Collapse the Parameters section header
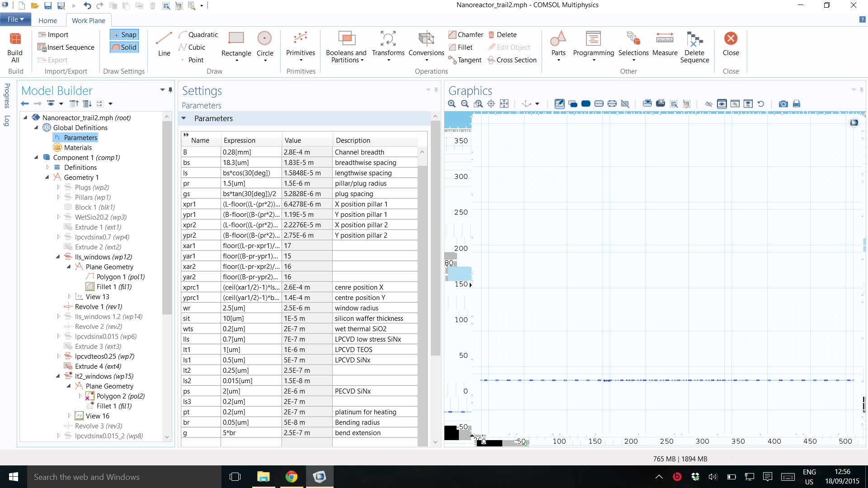868x488 pixels. 184,118
